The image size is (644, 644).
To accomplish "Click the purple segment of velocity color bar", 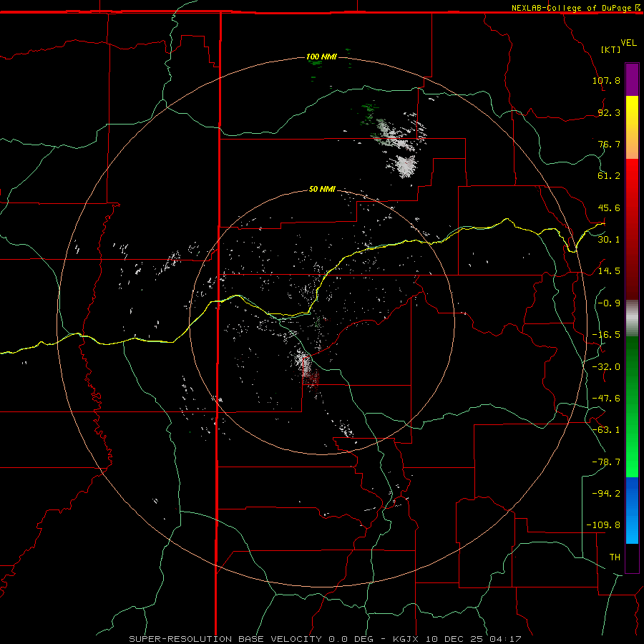I will click(632, 79).
